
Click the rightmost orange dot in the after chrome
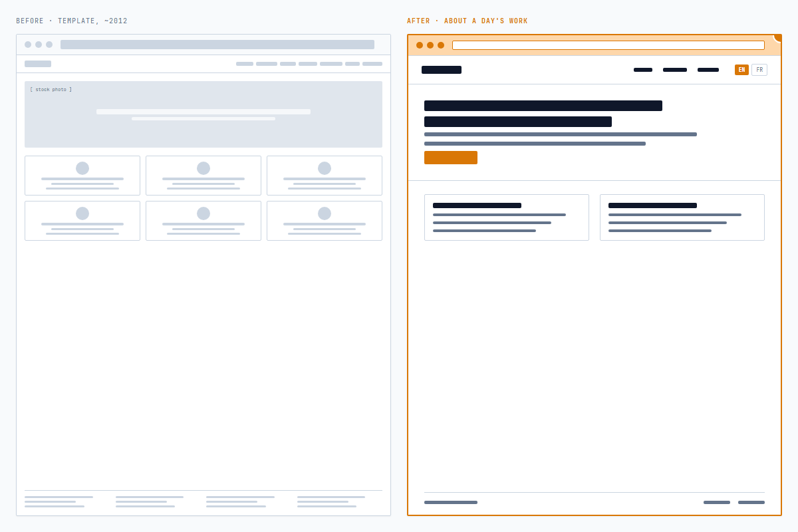[x=440, y=45]
